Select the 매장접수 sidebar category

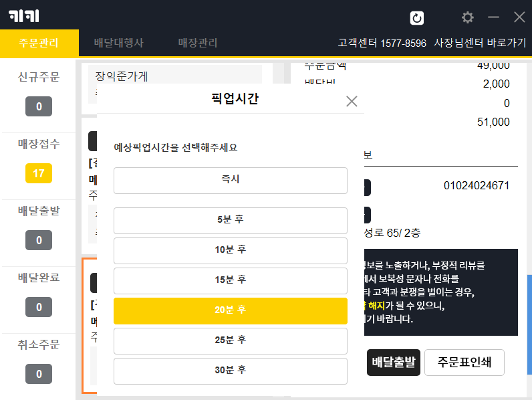tap(39, 144)
